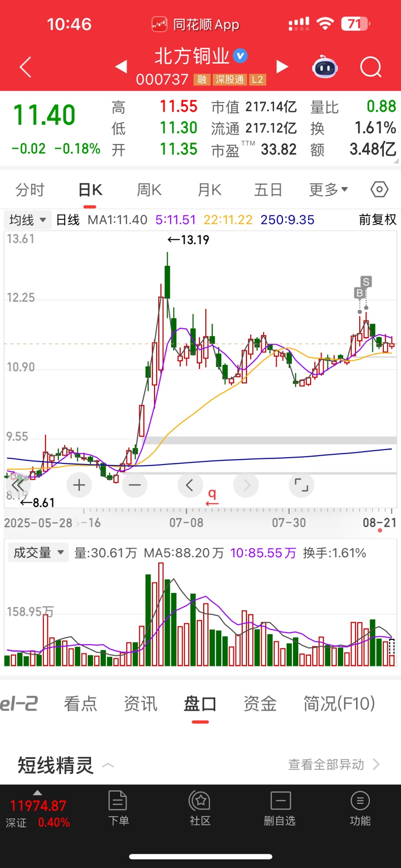The image size is (401, 868).
Task: Tap the 22:11.22 moving average label
Action: tap(228, 220)
